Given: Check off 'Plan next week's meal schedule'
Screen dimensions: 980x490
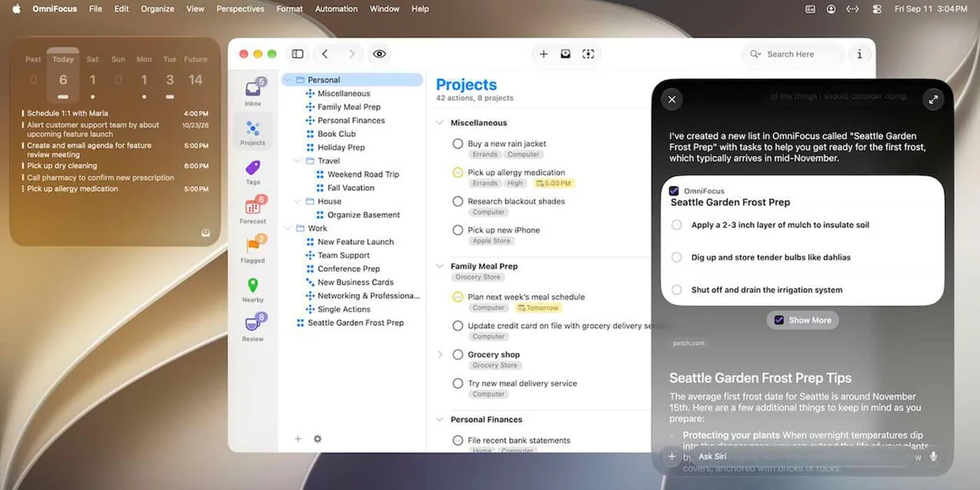Looking at the screenshot, I should click(458, 297).
